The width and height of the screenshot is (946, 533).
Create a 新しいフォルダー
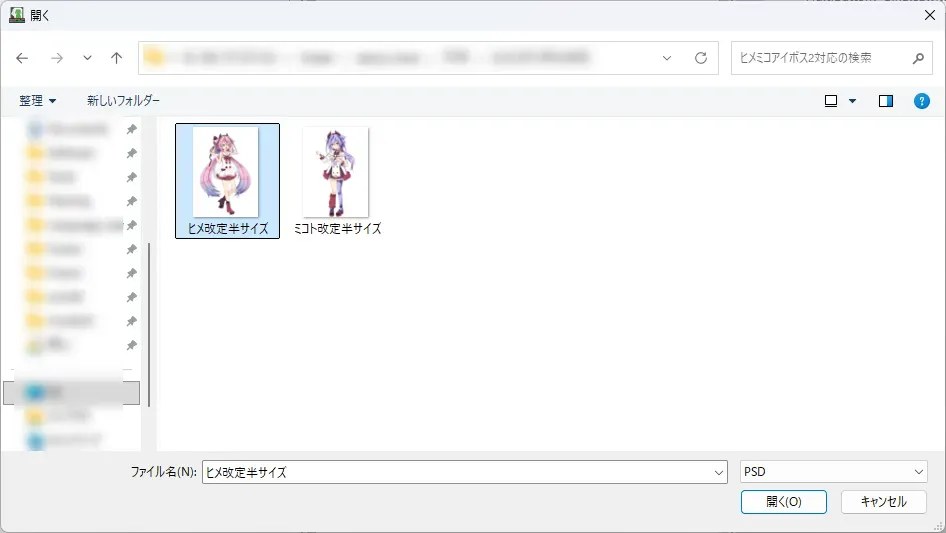click(x=123, y=101)
